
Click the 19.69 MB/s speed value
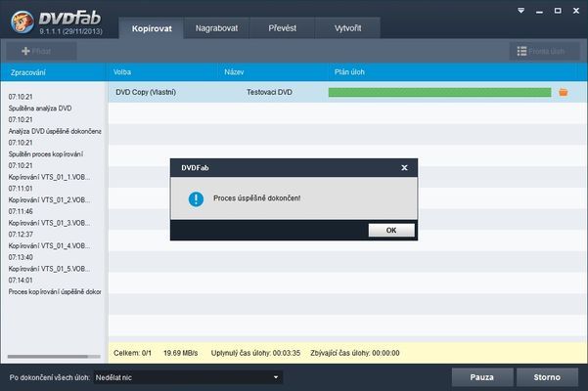pos(180,353)
